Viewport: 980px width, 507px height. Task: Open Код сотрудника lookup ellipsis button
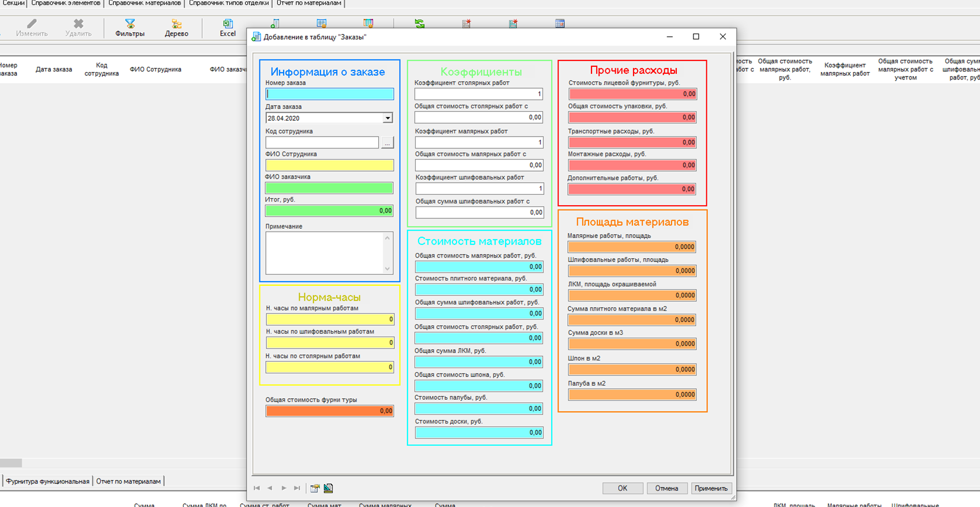pos(387,142)
